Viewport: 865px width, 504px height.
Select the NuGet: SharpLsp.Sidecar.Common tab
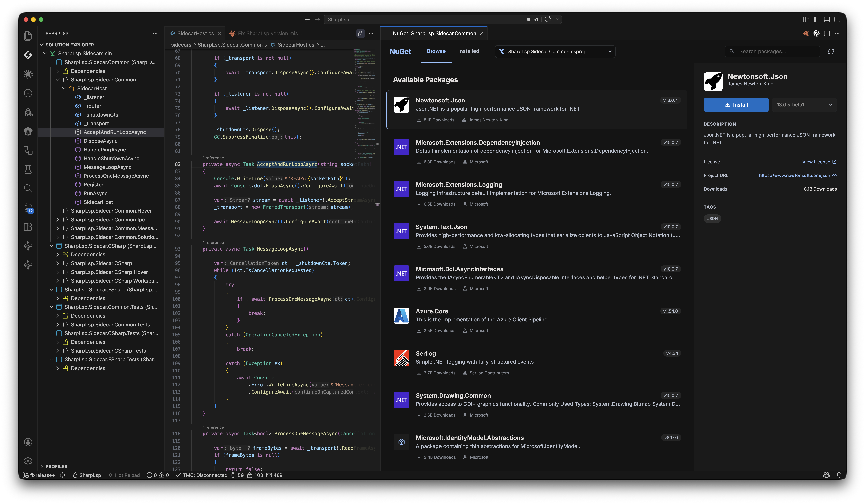(x=434, y=33)
